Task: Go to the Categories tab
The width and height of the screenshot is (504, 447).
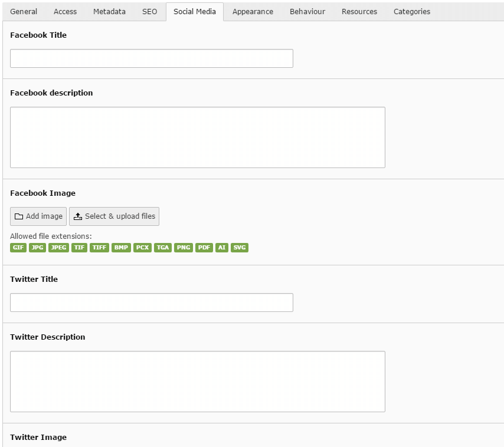Action: (412, 12)
